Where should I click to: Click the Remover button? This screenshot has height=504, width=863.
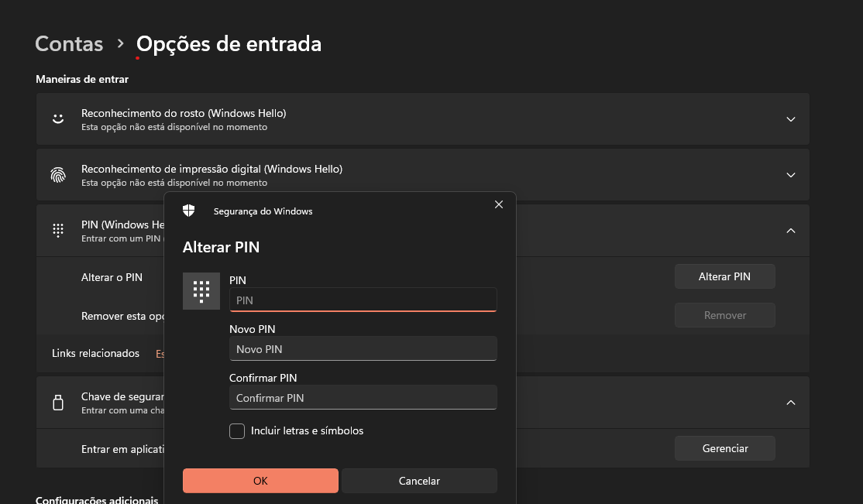pyautogui.click(x=725, y=315)
